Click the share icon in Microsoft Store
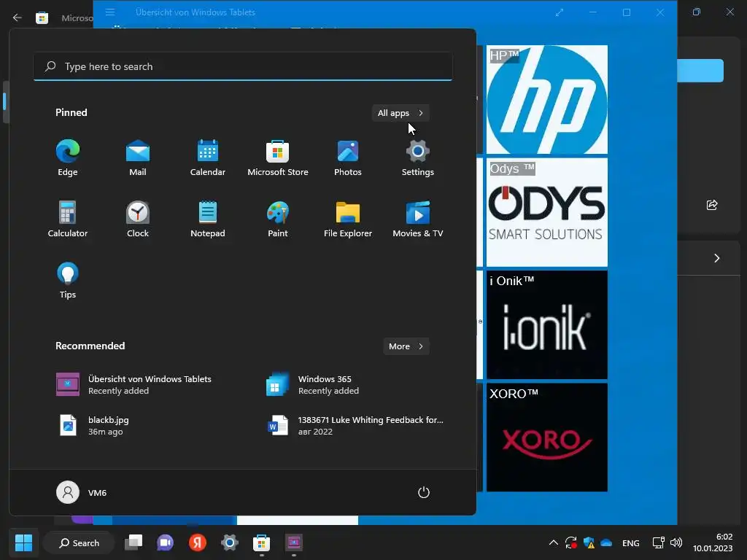The height and width of the screenshot is (560, 747). pos(712,205)
